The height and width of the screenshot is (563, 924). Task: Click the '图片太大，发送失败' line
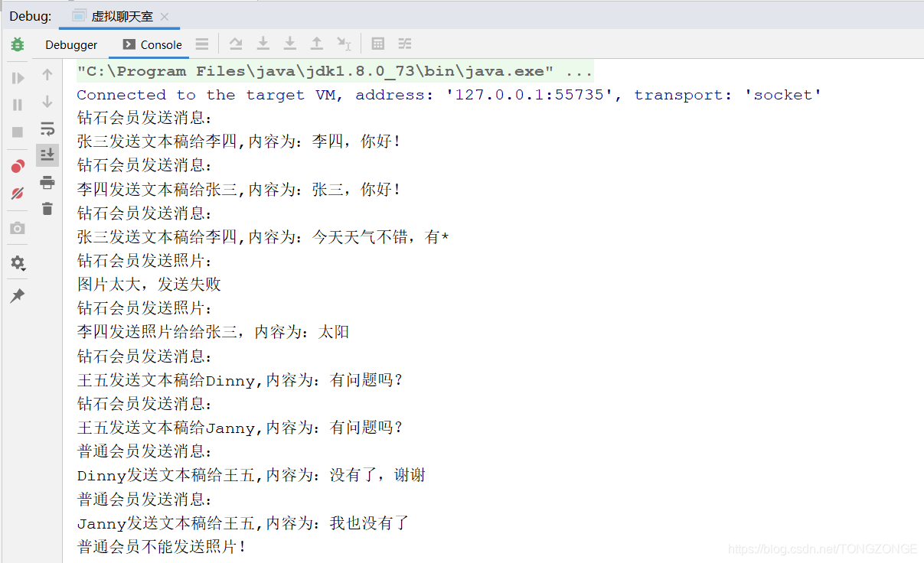(x=149, y=285)
